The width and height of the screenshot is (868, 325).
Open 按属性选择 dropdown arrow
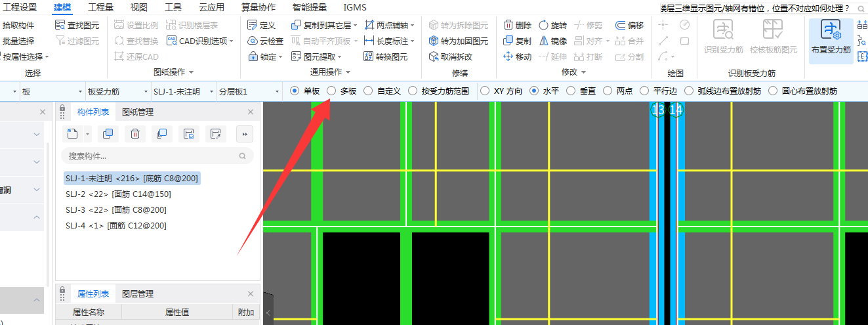(47, 57)
